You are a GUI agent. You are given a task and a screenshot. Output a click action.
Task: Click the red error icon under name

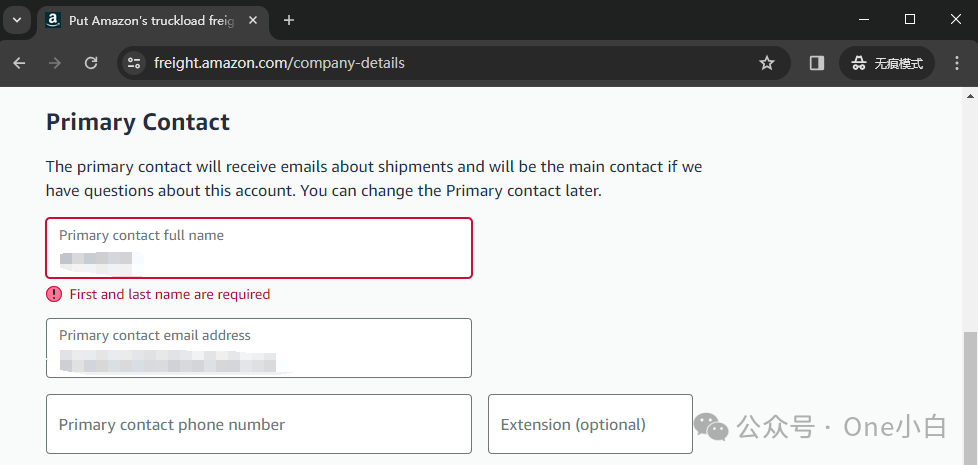click(54, 294)
